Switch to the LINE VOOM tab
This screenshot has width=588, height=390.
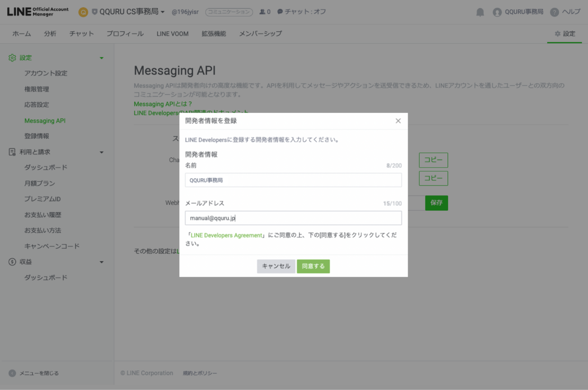pos(172,34)
